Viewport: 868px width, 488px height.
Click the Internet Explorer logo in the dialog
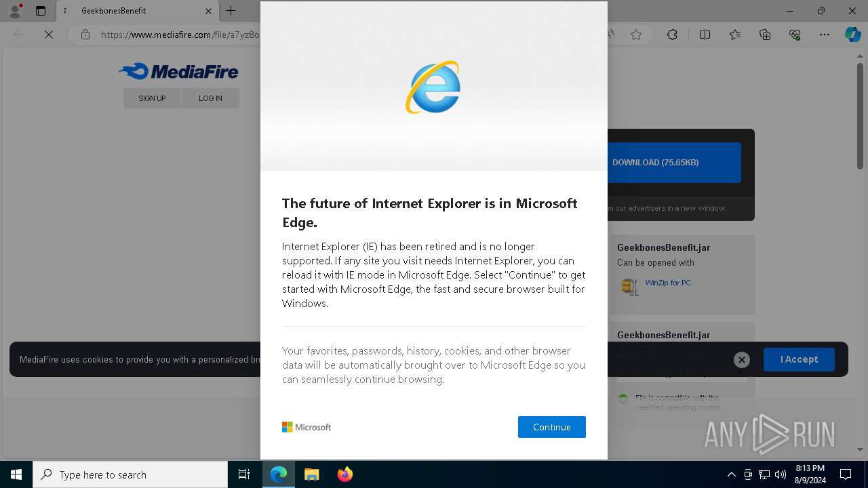433,87
